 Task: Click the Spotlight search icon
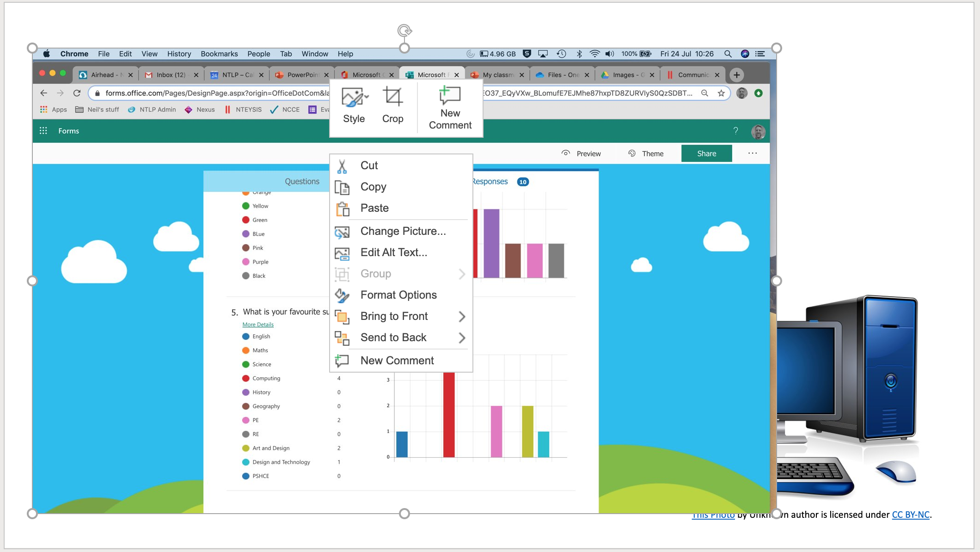click(x=728, y=54)
